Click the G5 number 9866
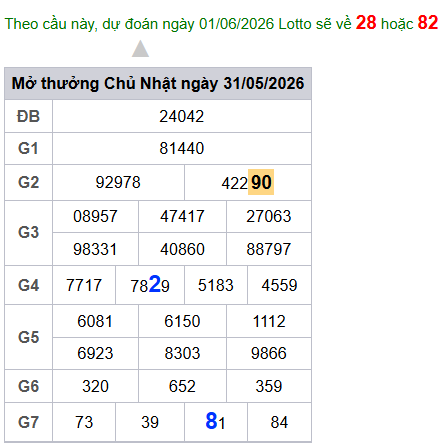The image size is (442, 447). pyautogui.click(x=269, y=353)
